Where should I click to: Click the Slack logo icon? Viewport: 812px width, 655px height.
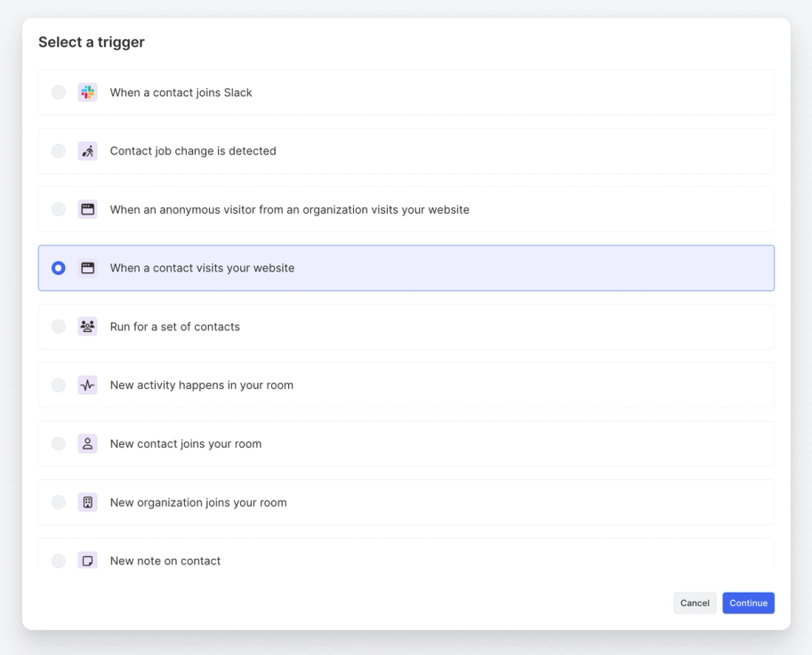point(87,93)
